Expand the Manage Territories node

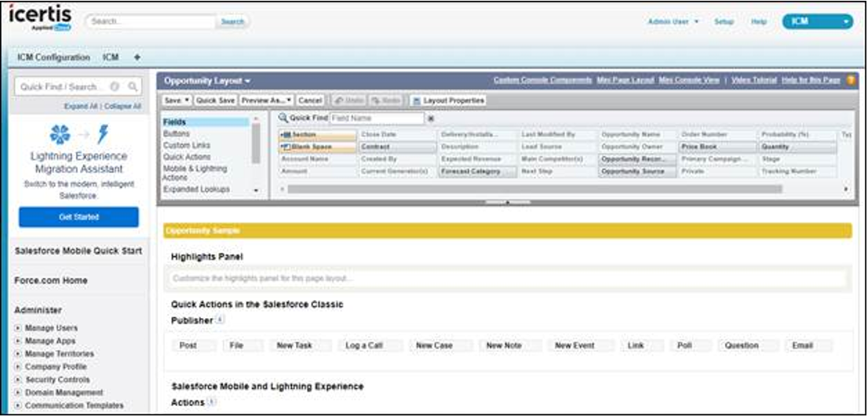pos(18,354)
